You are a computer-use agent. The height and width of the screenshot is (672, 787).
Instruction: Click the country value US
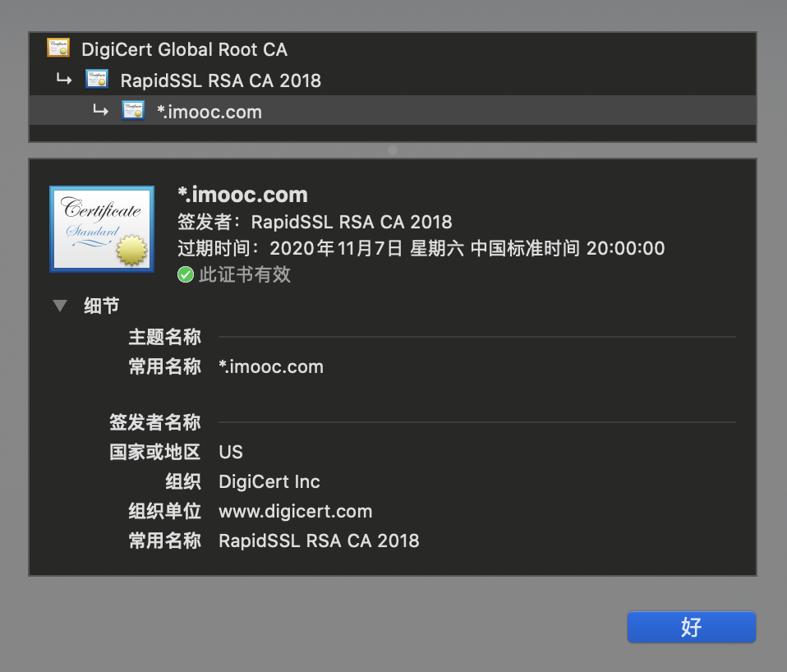pyautogui.click(x=231, y=452)
